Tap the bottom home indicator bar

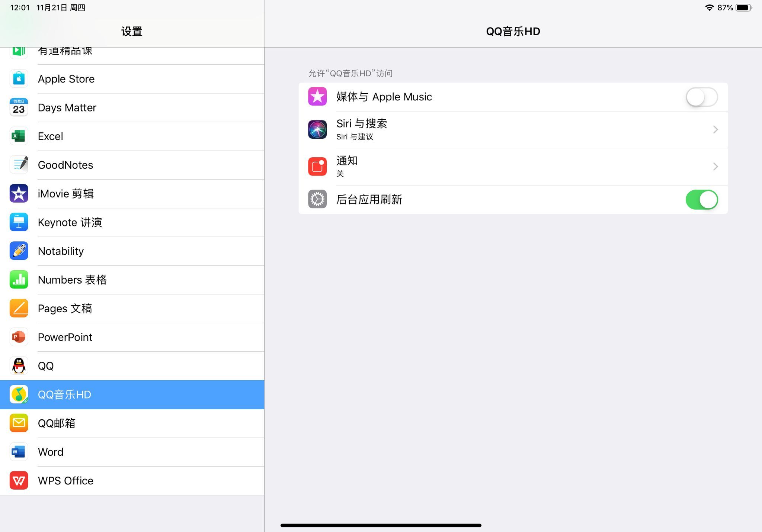click(381, 525)
